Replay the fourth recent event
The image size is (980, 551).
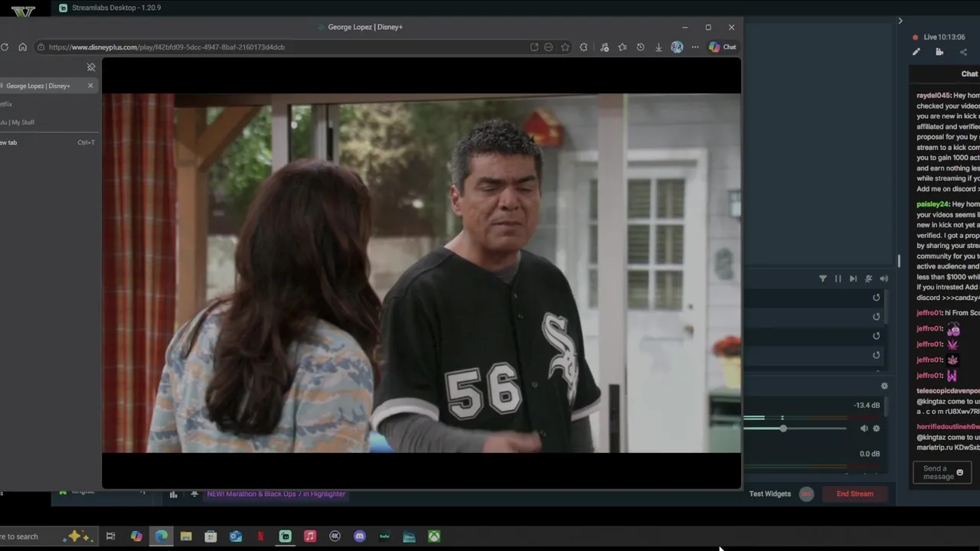tap(877, 355)
